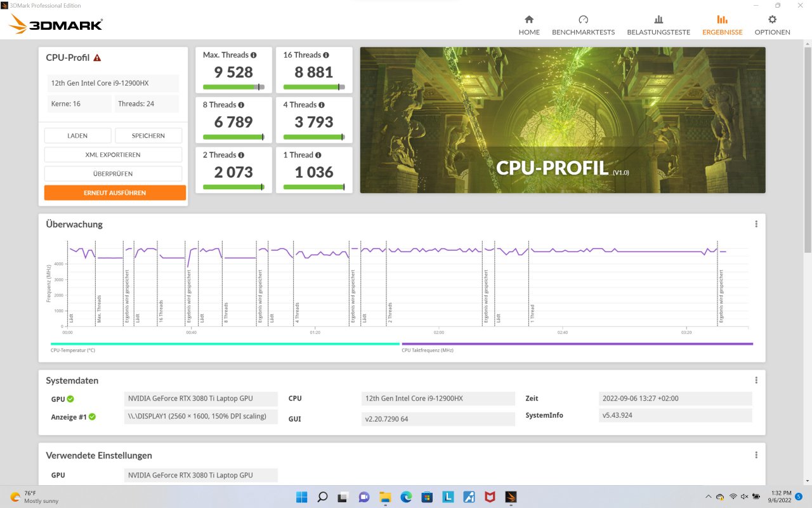
Task: Click ERNEUT AUSFÜHREN to rerun benchmark
Action: [115, 193]
